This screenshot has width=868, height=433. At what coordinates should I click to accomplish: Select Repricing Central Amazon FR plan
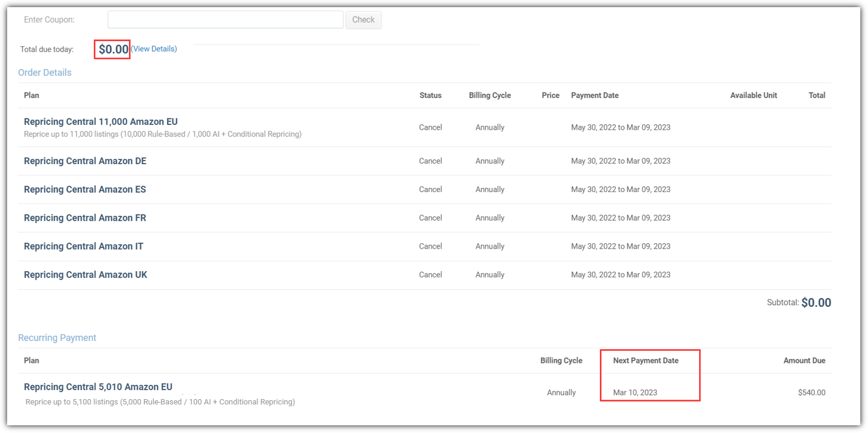85,218
